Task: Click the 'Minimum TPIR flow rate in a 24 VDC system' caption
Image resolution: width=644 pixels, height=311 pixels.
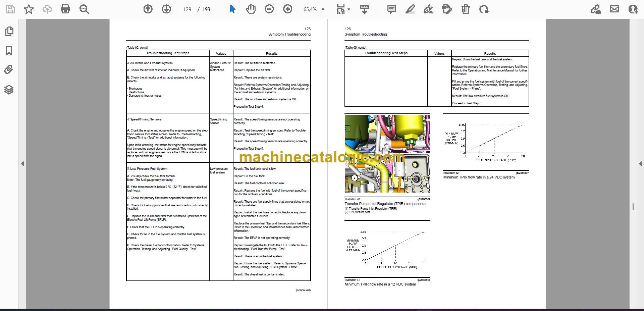Action: point(479,177)
